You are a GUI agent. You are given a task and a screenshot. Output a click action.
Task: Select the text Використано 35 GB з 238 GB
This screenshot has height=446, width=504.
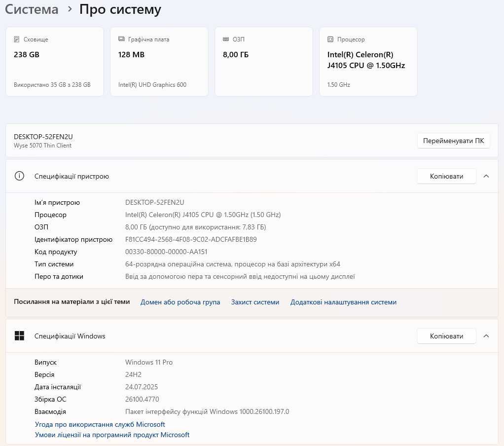52,84
